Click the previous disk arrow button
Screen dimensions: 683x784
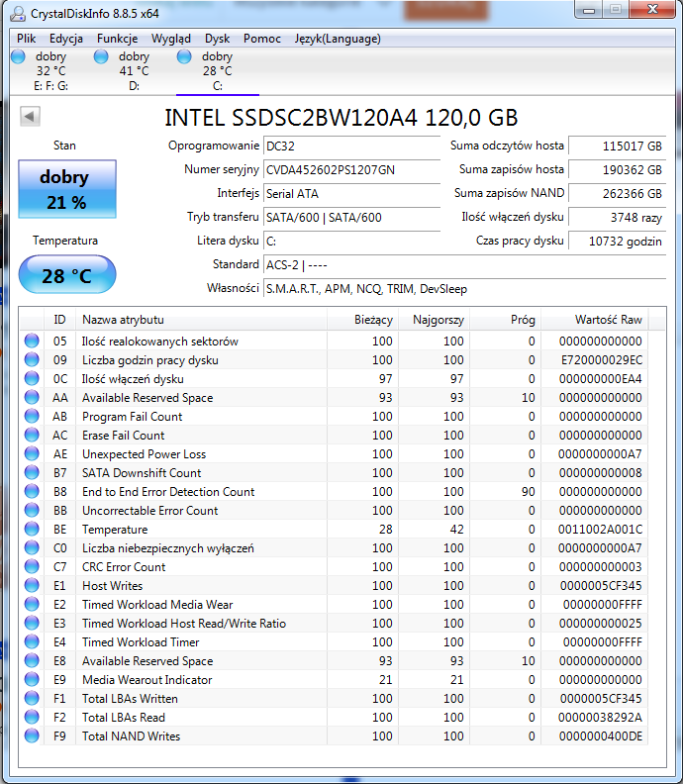tap(30, 117)
